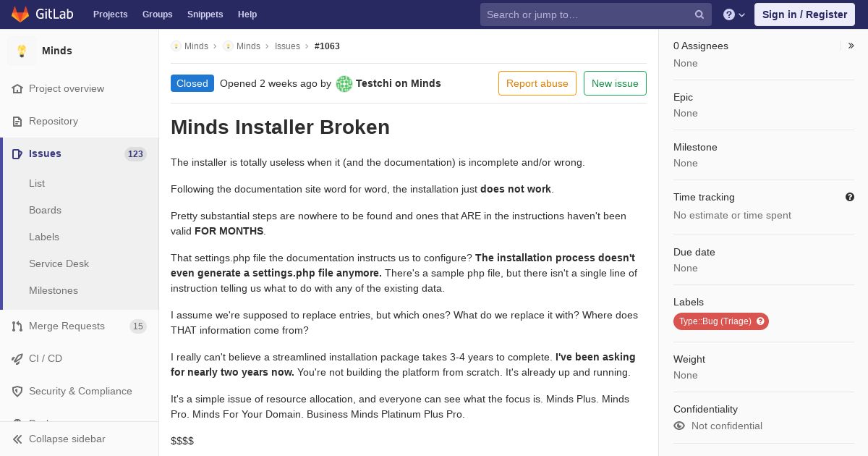Screen dimensions: 868x456
Task: Open the question-mark help dropdown
Action: coord(734,14)
